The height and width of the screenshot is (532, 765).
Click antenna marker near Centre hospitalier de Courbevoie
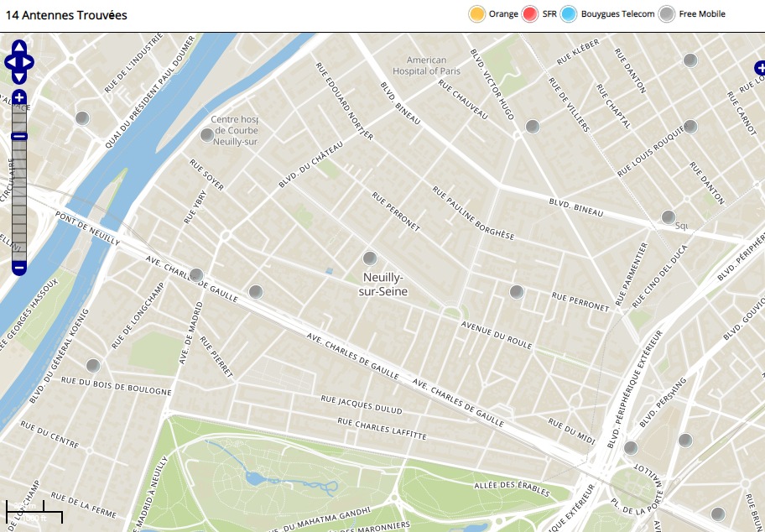coord(207,134)
